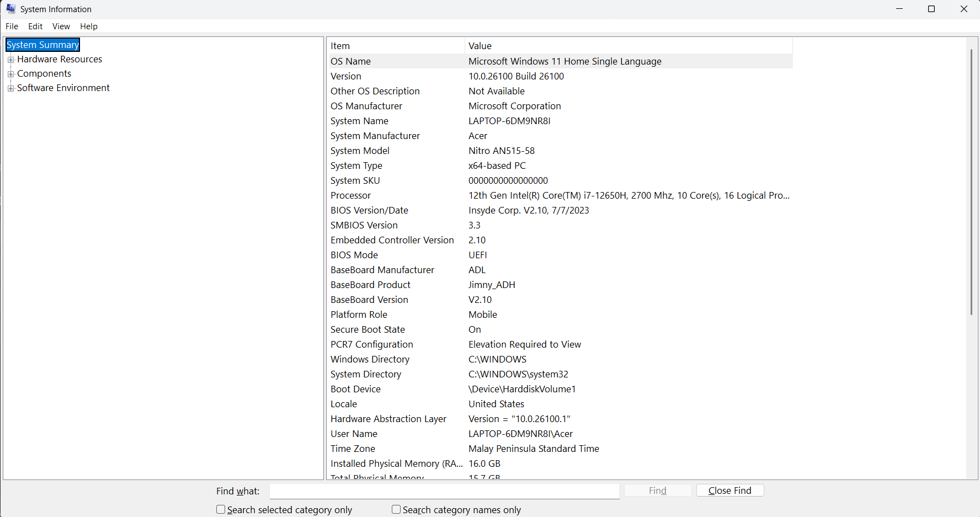980x517 pixels.
Task: Click the Close Find button
Action: click(730, 491)
